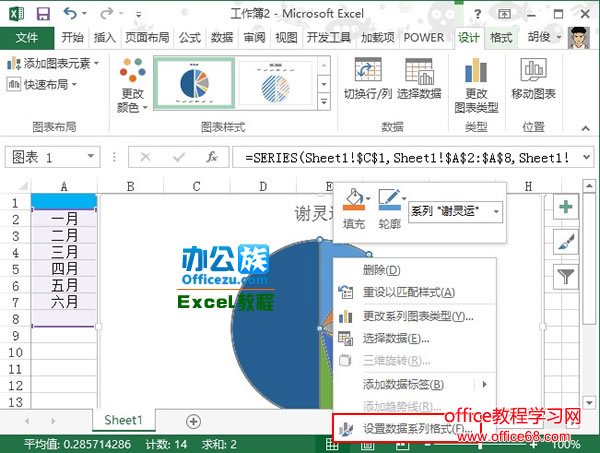Image resolution: width=600 pixels, height=453 pixels.
Task: Open 添加数据标签(B) submenu
Action: [x=415, y=384]
